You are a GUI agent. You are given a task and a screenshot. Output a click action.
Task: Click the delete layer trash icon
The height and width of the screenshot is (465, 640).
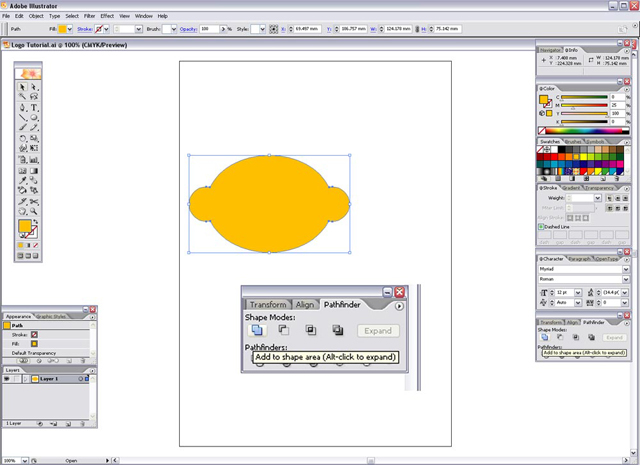pyautogui.click(x=82, y=424)
